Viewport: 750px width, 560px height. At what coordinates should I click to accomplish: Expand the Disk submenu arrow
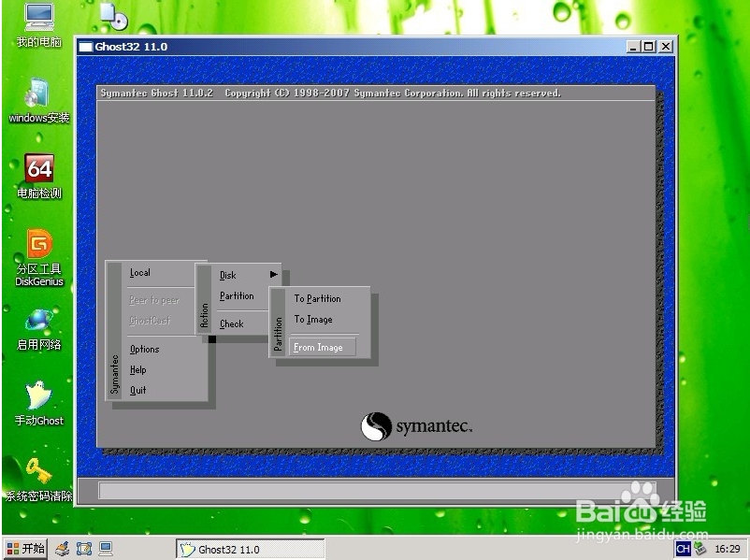[x=274, y=275]
